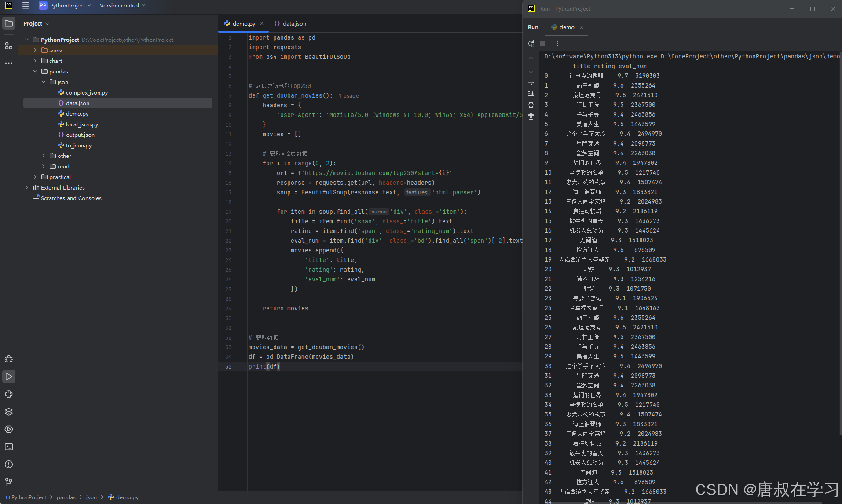The height and width of the screenshot is (504, 842).
Task: Place cursor on print(df) line
Action: point(264,366)
